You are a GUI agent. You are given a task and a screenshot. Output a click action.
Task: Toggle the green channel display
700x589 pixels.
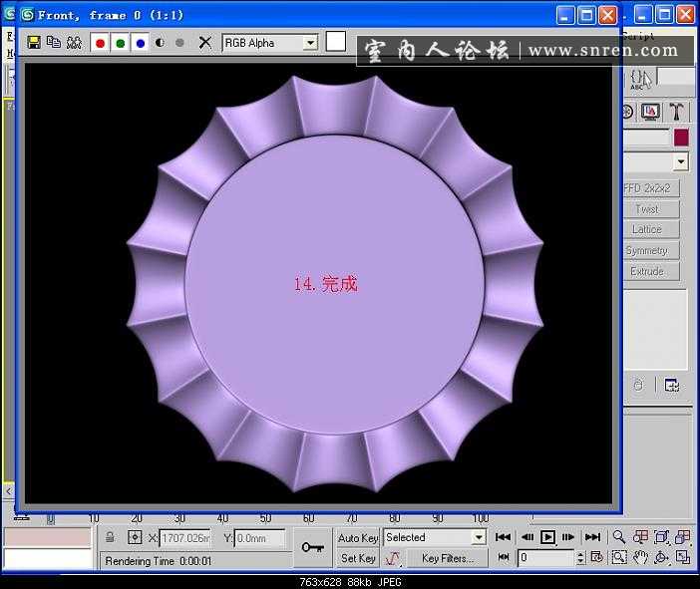click(120, 43)
